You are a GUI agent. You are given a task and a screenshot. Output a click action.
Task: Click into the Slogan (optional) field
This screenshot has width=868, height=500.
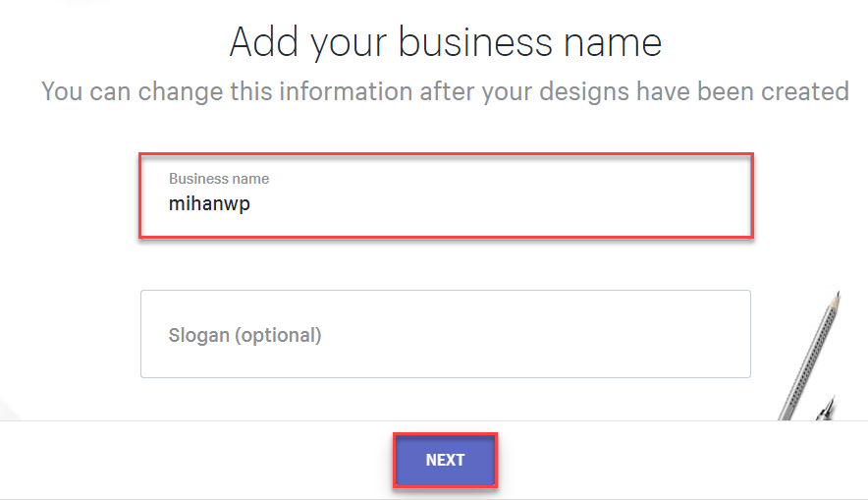(x=446, y=334)
